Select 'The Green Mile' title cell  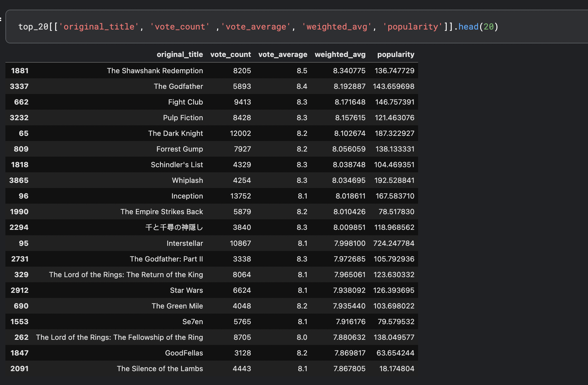[x=177, y=306]
